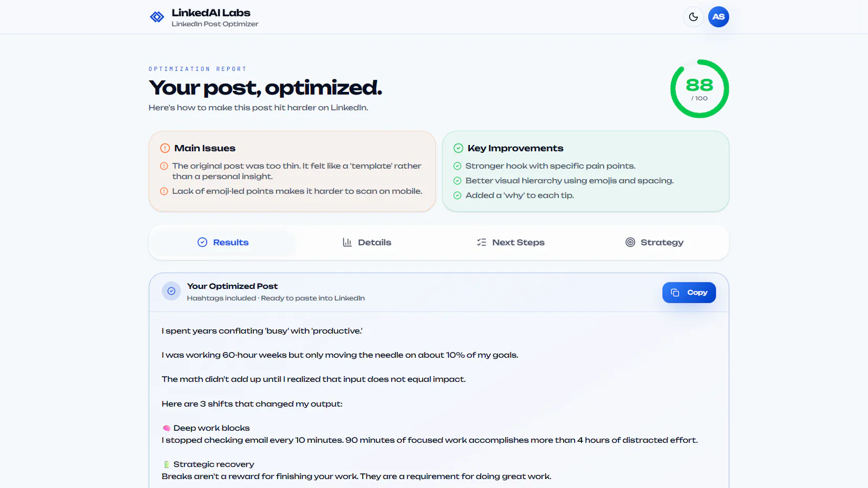868x488 pixels.
Task: Click the Details bar chart icon
Action: pos(347,242)
